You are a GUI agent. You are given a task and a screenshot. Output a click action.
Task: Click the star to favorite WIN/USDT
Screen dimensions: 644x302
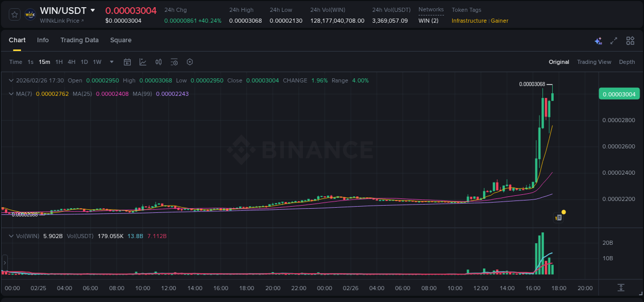point(14,14)
